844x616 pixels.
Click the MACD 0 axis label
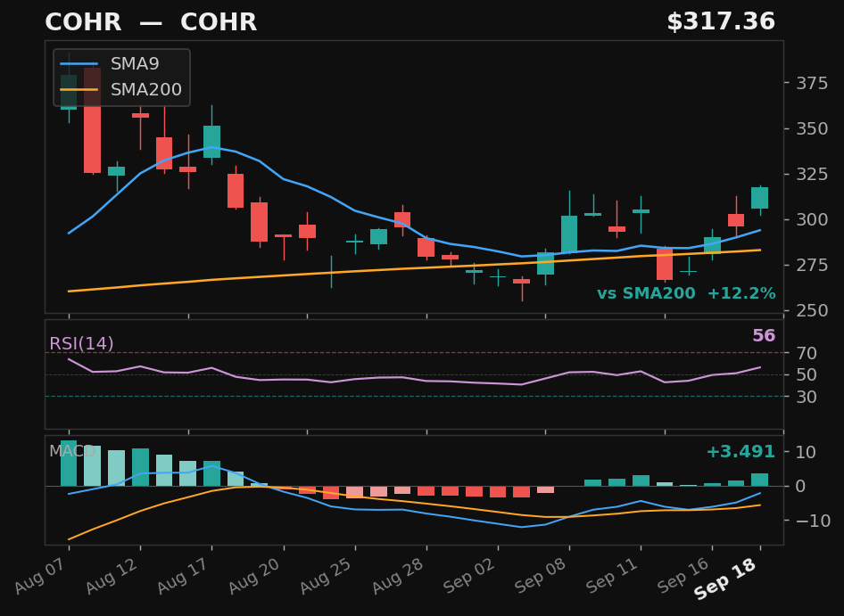tap(801, 487)
